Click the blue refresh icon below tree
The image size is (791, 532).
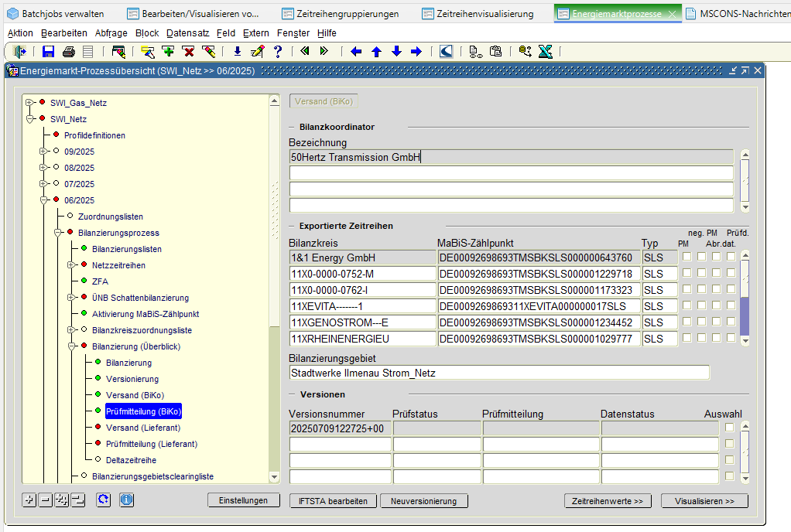click(x=103, y=500)
